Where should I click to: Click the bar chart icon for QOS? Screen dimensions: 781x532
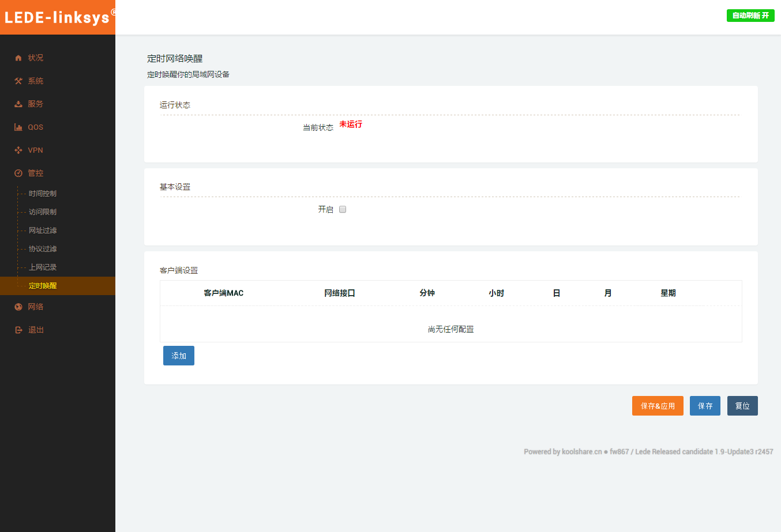pos(18,127)
